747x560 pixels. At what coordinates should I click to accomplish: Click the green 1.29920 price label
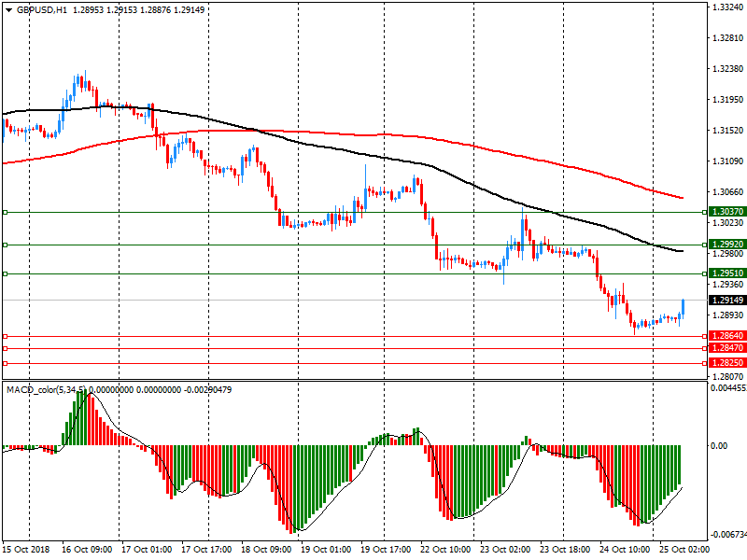pyautogui.click(x=726, y=245)
